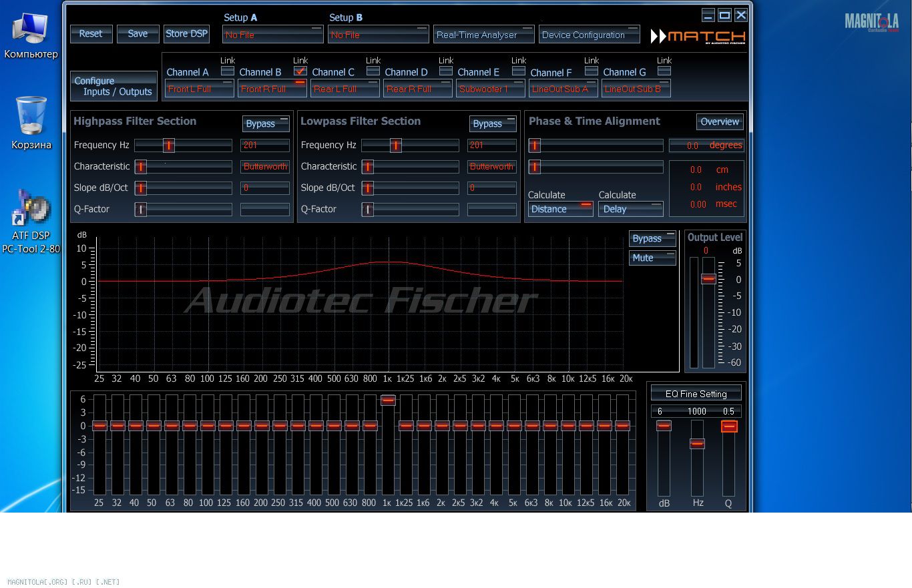Screen dimensions: 912x588
Task: Click Lowpass Characteristic slider
Action: 410,166
